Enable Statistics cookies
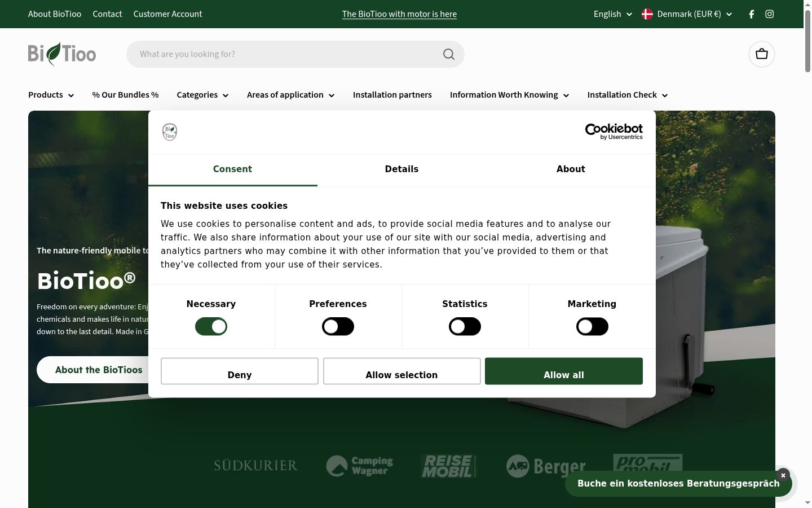The image size is (812, 508). 465,326
